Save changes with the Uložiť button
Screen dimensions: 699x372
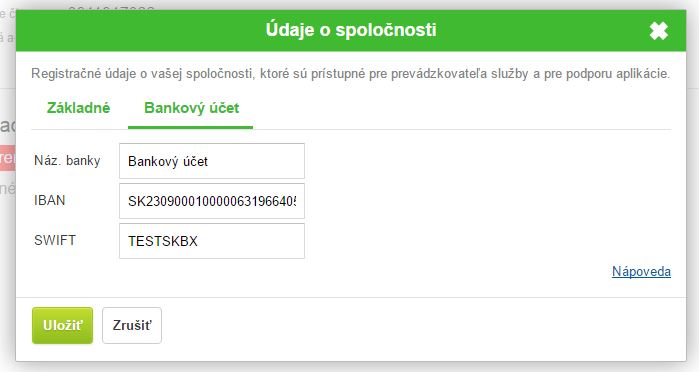(62, 325)
